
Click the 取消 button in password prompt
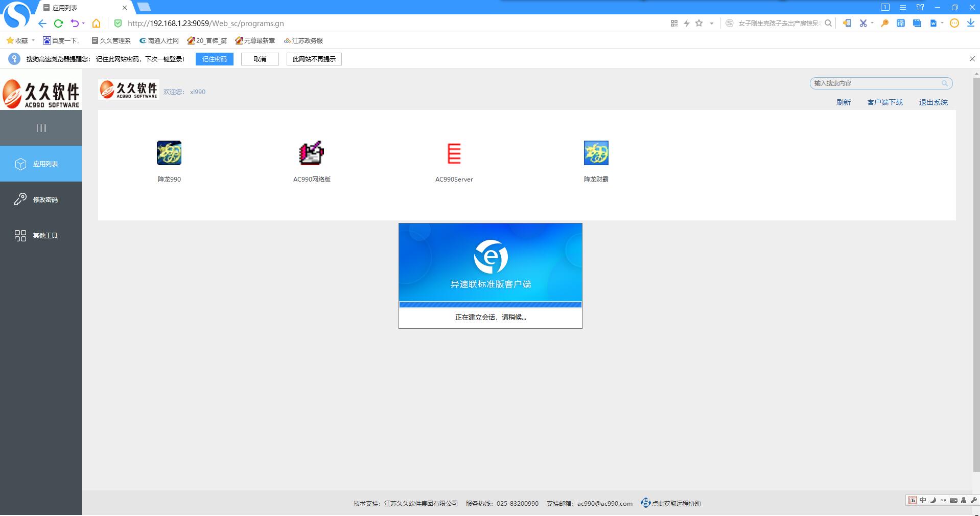[x=260, y=59]
